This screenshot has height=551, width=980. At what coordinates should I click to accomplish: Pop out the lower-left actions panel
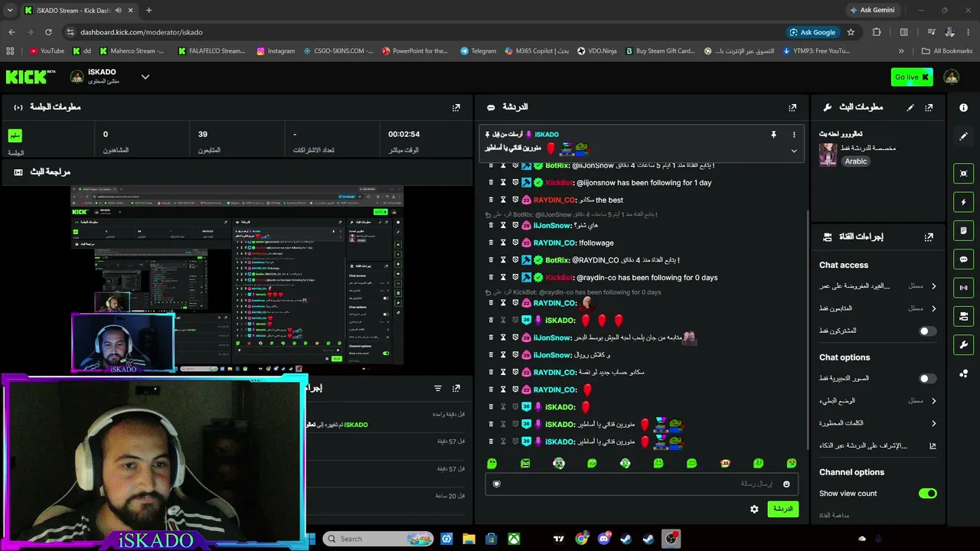pyautogui.click(x=456, y=389)
